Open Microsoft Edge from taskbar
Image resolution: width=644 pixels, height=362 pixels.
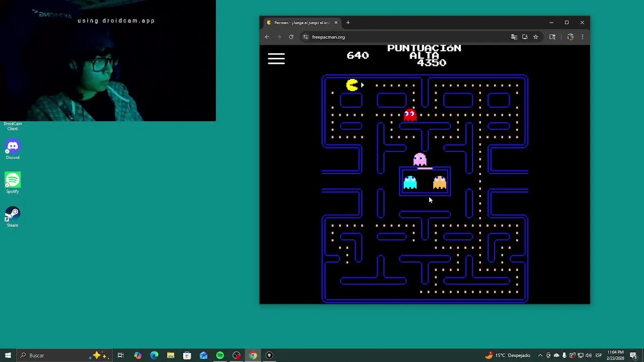[154, 355]
